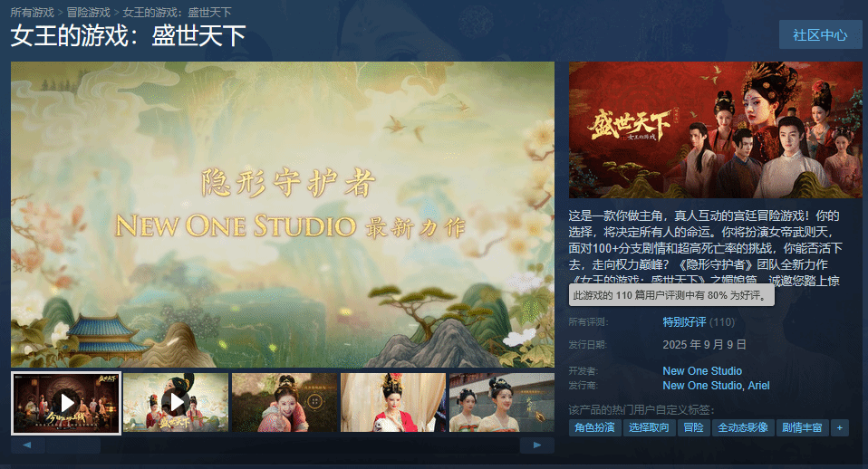Click the 女王的游戏：盛世天下 breadcrumb link
The height and width of the screenshot is (469, 868).
(x=179, y=13)
